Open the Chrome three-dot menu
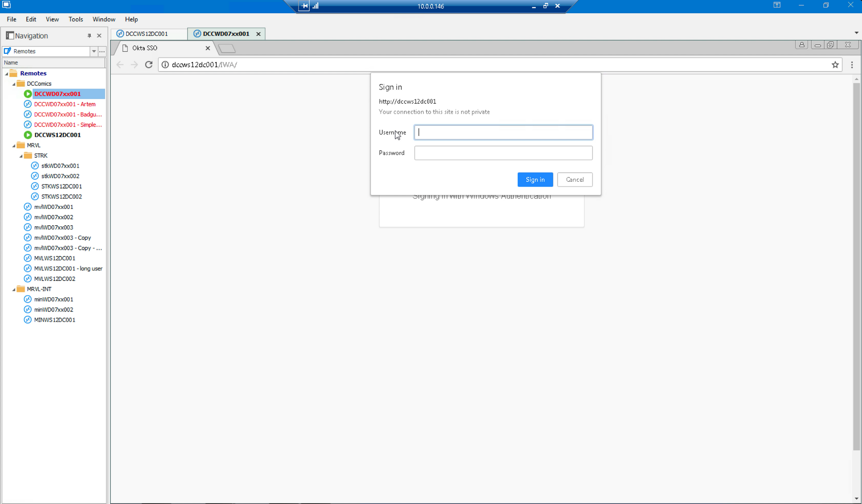 (852, 65)
